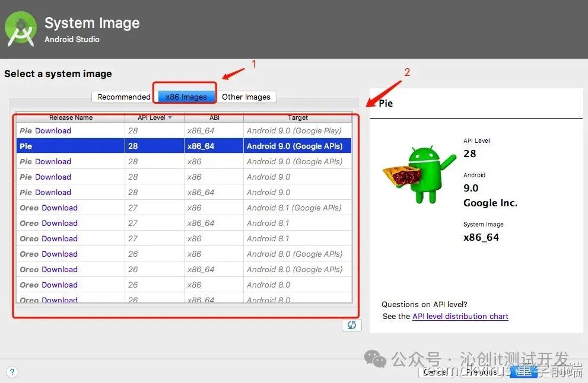Click the x86_64 ABI cell of selected row

214,146
